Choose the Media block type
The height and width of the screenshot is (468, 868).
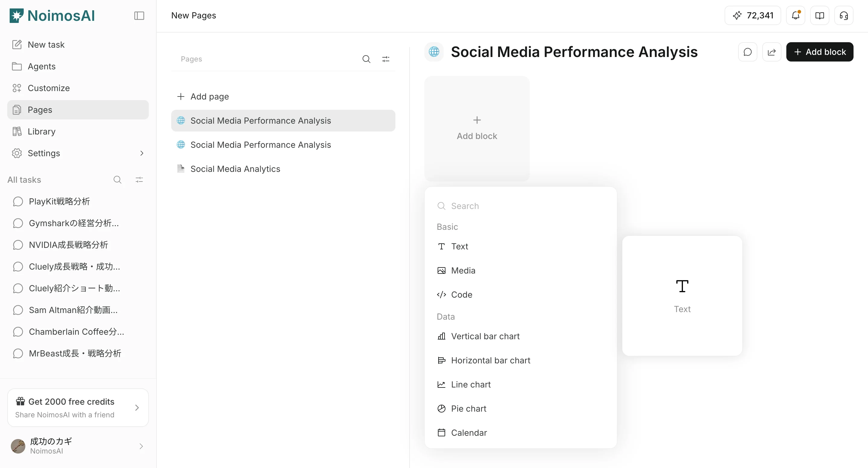click(520, 270)
